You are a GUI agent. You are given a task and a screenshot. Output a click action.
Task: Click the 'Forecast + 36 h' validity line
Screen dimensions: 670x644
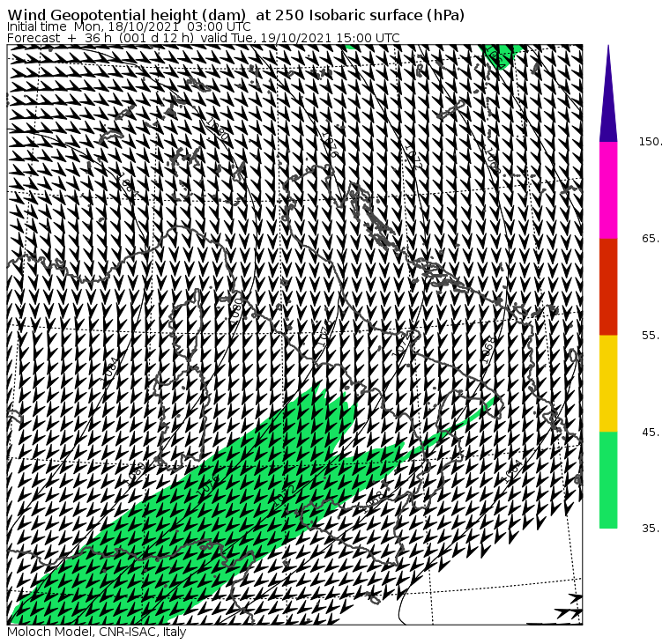coord(204,38)
